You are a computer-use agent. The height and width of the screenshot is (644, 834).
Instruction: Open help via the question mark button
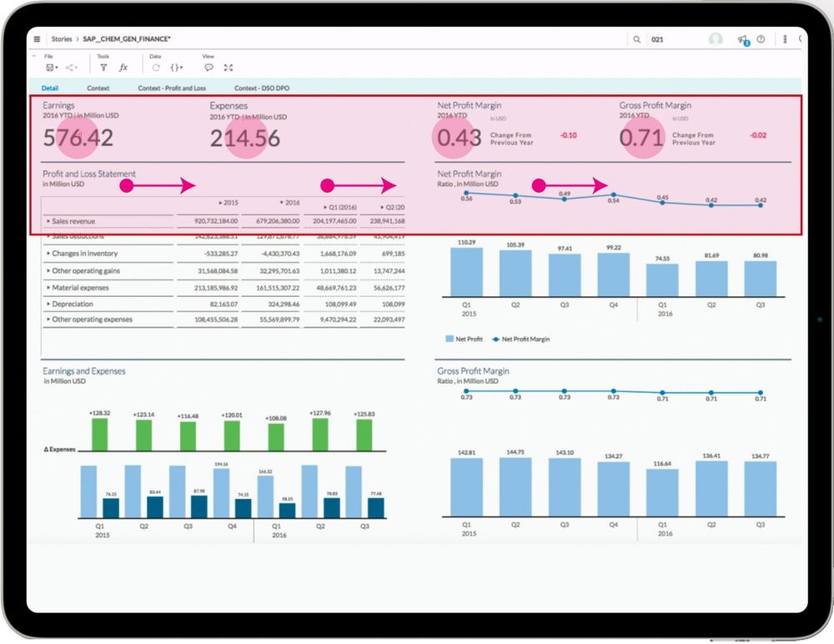pyautogui.click(x=761, y=38)
